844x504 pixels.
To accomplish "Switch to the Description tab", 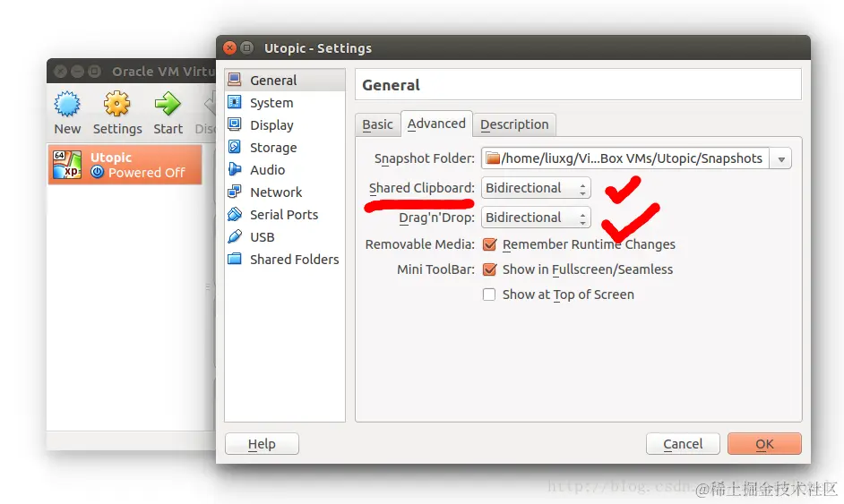I will point(514,124).
